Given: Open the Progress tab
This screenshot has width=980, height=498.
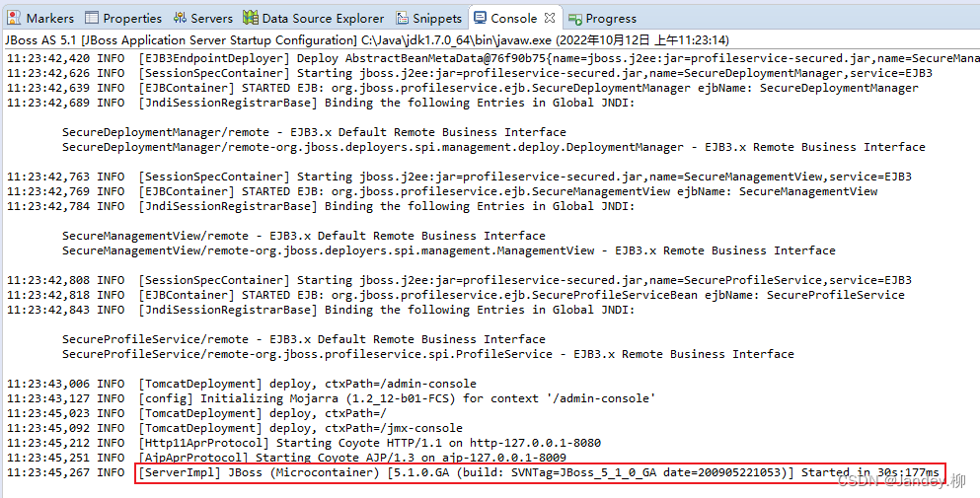Looking at the screenshot, I should point(602,18).
